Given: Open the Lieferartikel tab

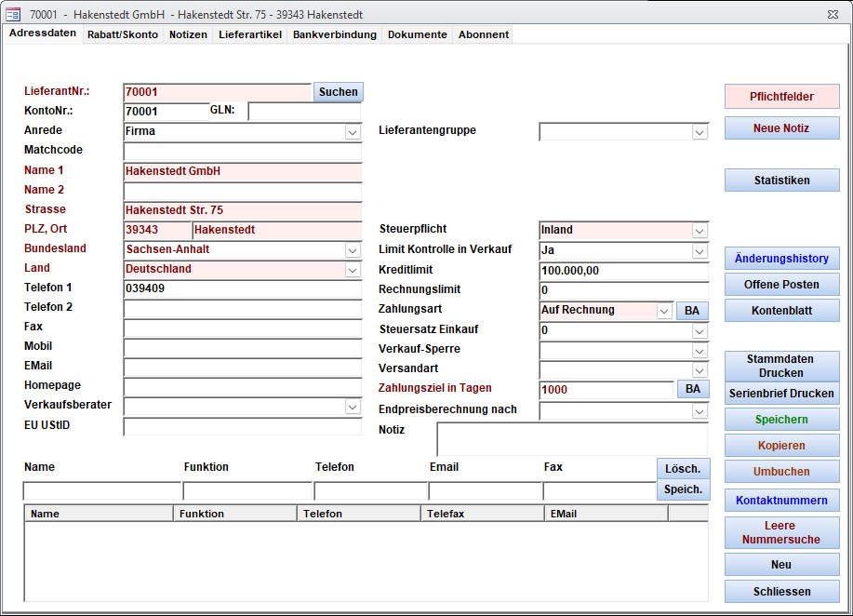Looking at the screenshot, I should pos(250,34).
